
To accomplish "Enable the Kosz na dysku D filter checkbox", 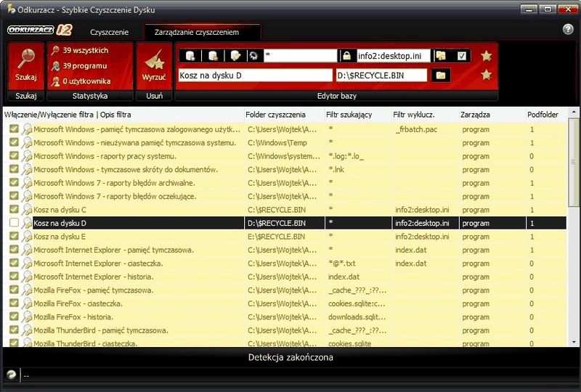I will click(14, 223).
